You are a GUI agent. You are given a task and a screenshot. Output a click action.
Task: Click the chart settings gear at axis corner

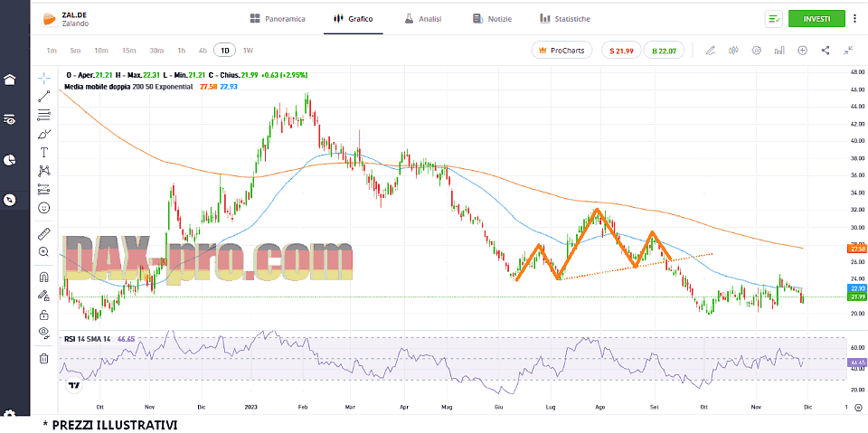tap(858, 407)
